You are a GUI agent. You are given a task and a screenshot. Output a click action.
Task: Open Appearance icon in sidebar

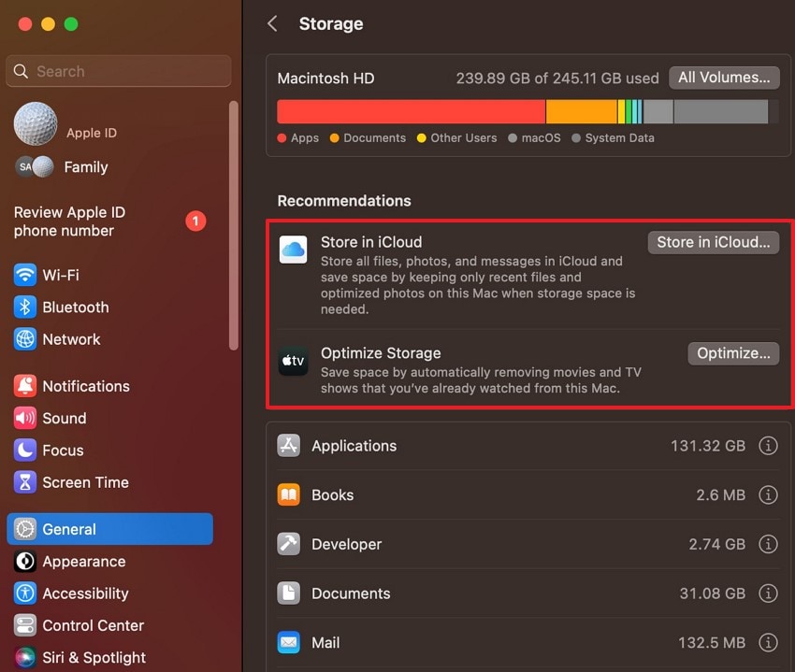(25, 562)
